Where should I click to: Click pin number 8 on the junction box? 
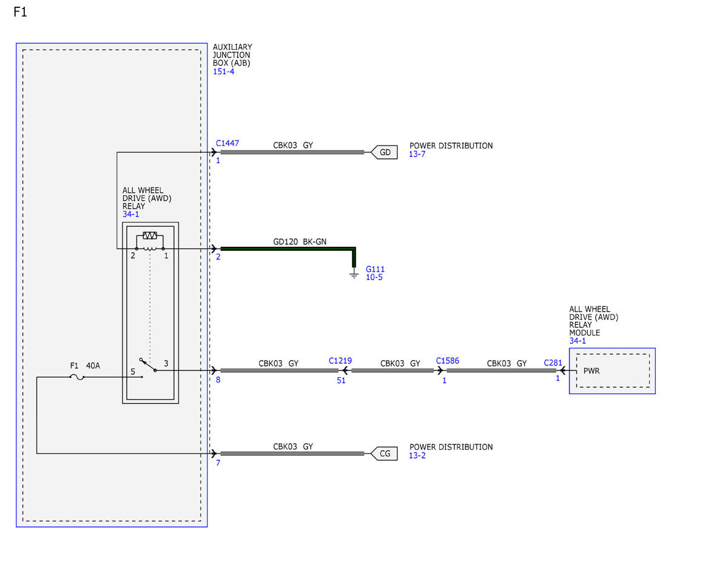click(x=218, y=381)
